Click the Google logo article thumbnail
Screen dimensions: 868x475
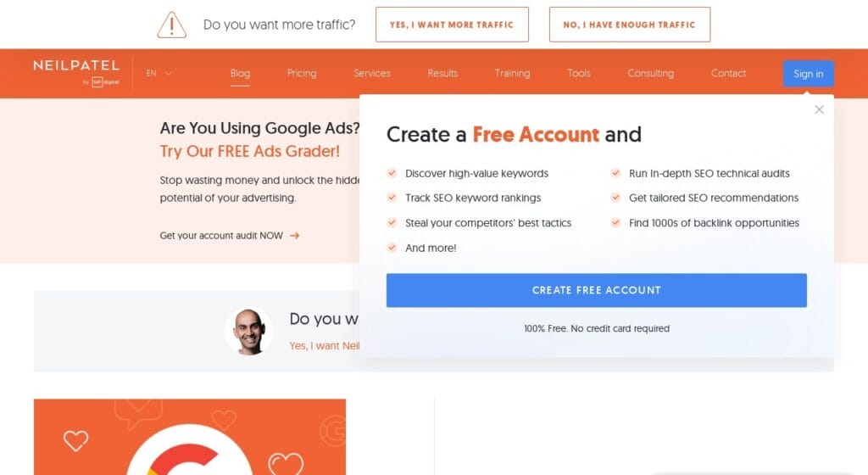[190, 437]
